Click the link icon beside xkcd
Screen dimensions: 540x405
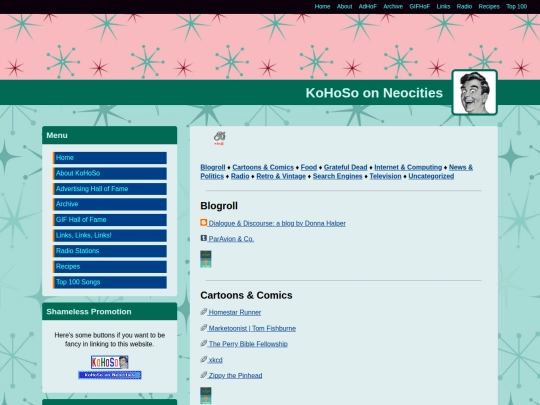point(204,359)
